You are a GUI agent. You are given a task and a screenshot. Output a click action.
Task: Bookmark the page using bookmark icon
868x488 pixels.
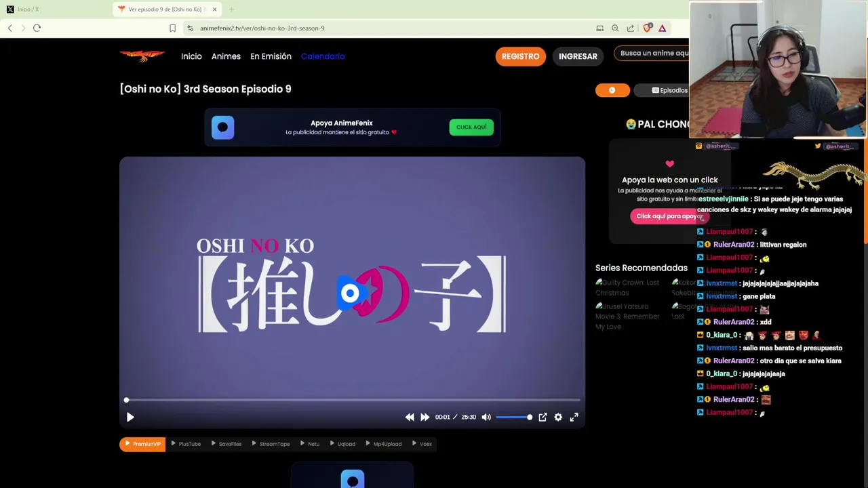point(172,28)
